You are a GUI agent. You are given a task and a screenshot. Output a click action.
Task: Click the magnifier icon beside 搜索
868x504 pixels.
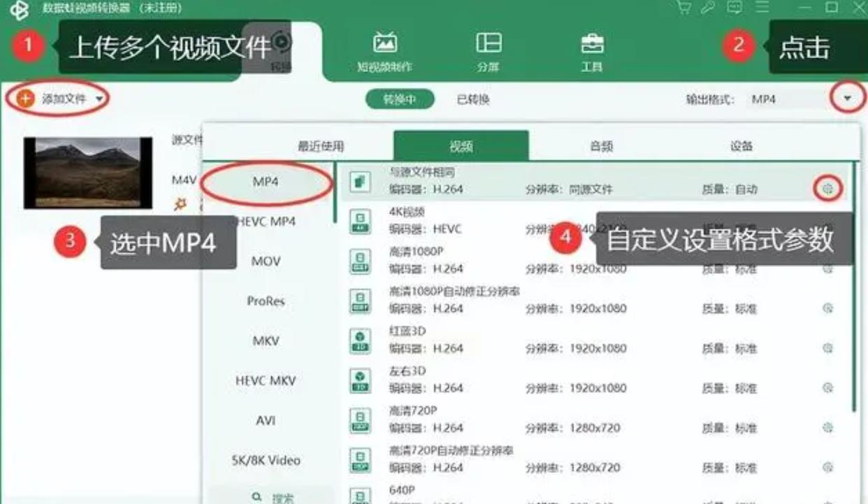(x=256, y=498)
